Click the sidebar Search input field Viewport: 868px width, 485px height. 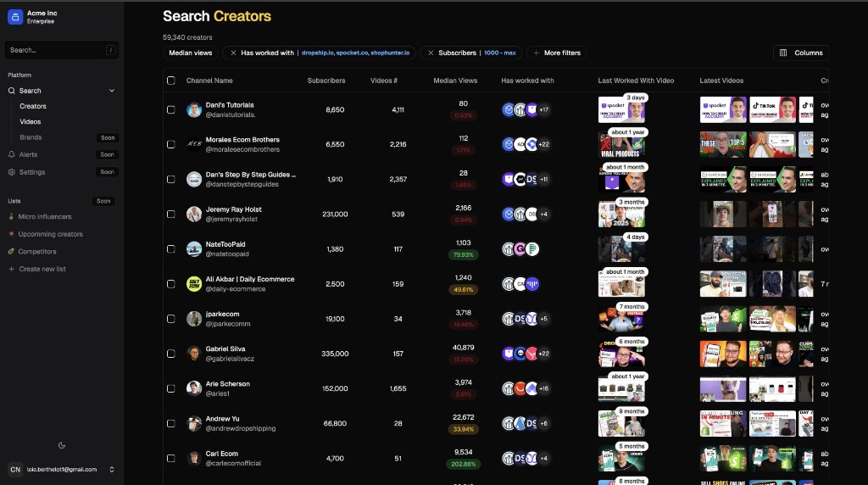tap(61, 50)
